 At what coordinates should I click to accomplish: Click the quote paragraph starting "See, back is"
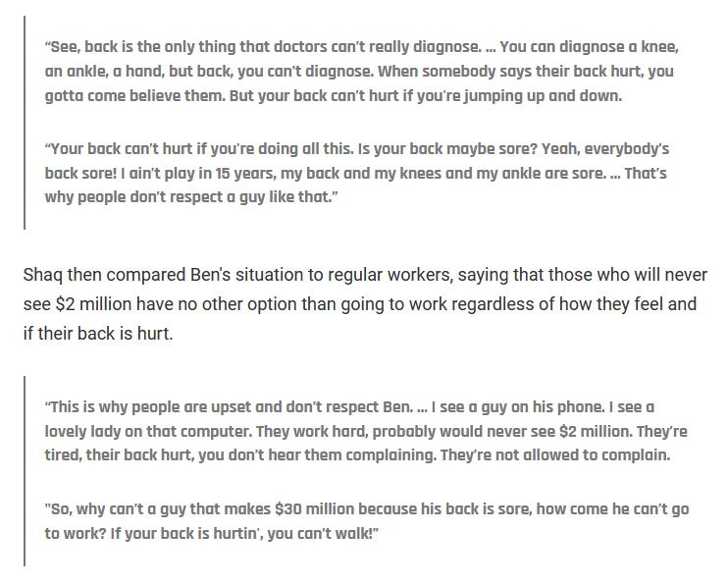pos(361,71)
